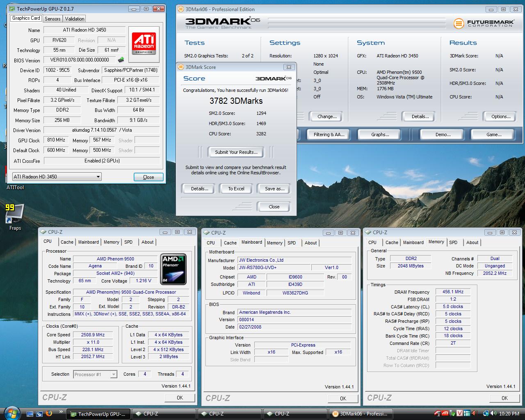Click the ATI CrossFire status field

click(x=102, y=161)
